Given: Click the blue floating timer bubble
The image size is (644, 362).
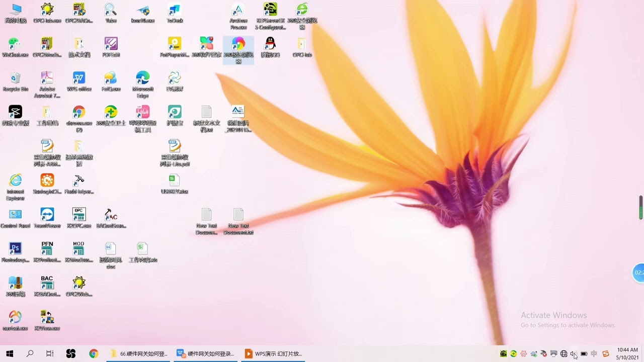Looking at the screenshot, I should (x=638, y=273).
